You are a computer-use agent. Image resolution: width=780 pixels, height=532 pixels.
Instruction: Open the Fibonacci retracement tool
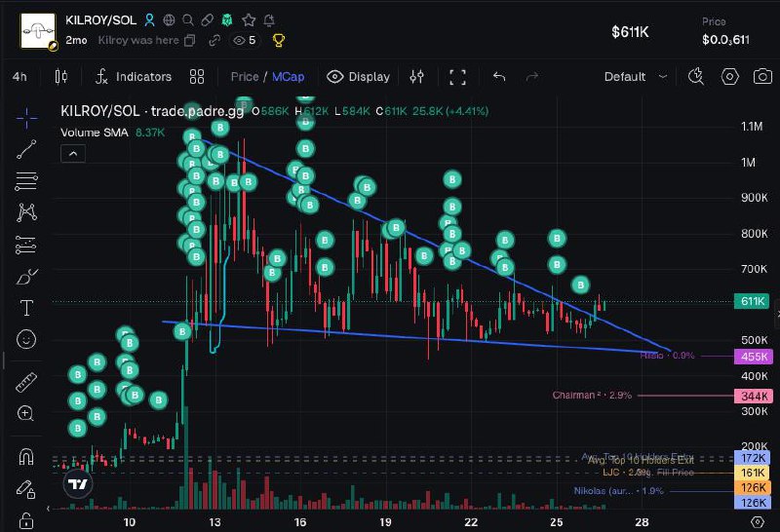[x=26, y=180]
